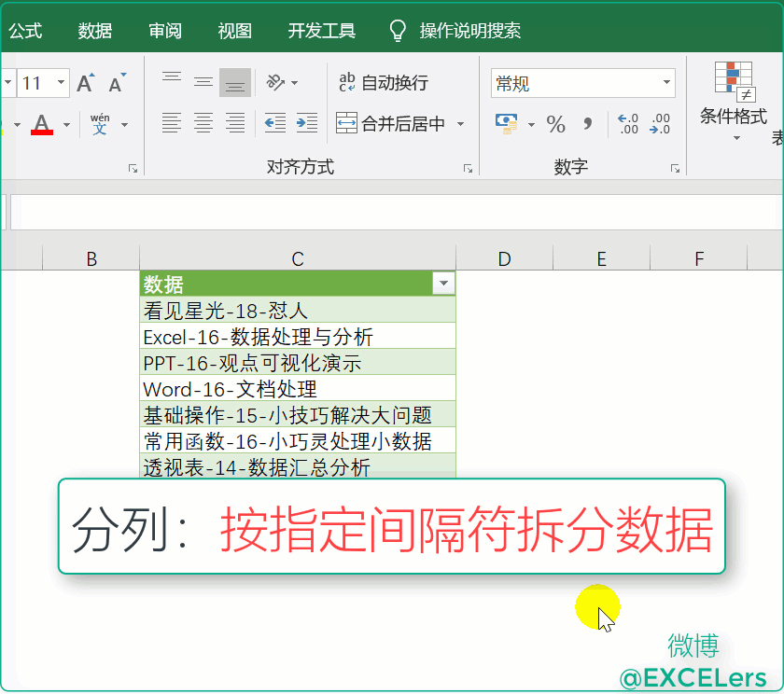
Task: Open the 常规 number format dropdown
Action: (x=667, y=83)
